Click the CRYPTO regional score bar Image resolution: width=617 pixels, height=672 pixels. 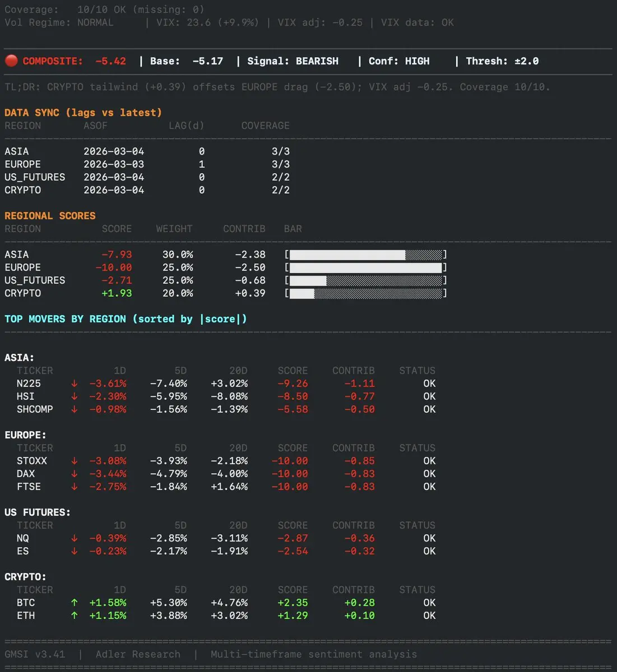click(365, 293)
